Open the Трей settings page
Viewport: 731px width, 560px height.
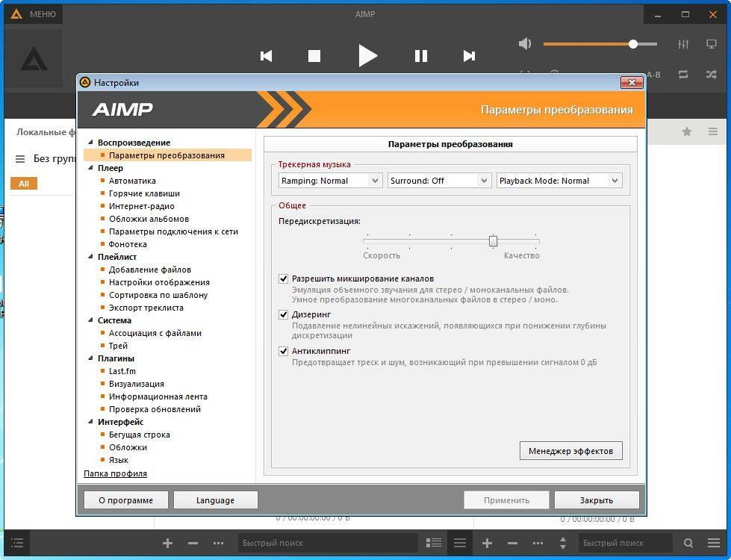118,346
